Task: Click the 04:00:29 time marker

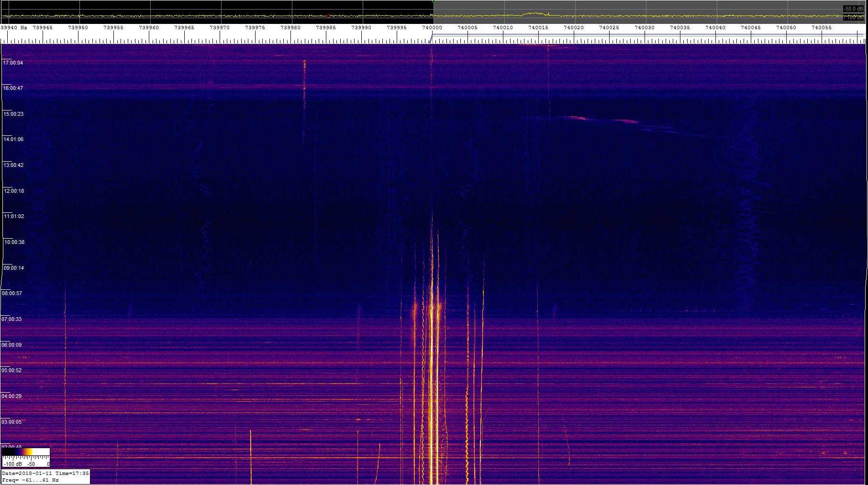Action: coord(11,396)
